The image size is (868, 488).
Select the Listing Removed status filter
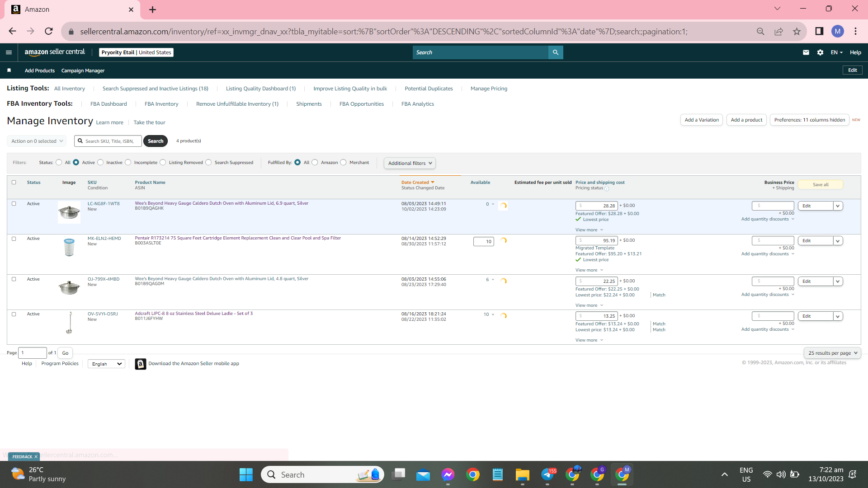pyautogui.click(x=163, y=163)
